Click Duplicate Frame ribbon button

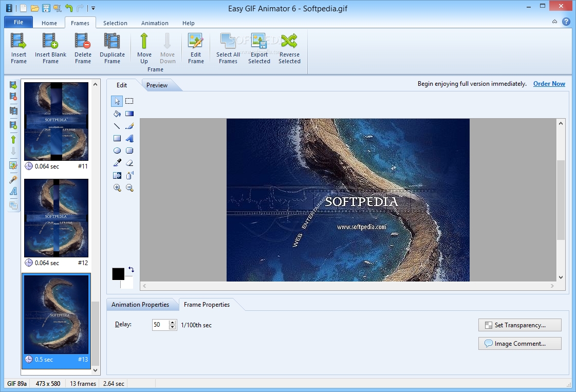tap(112, 48)
